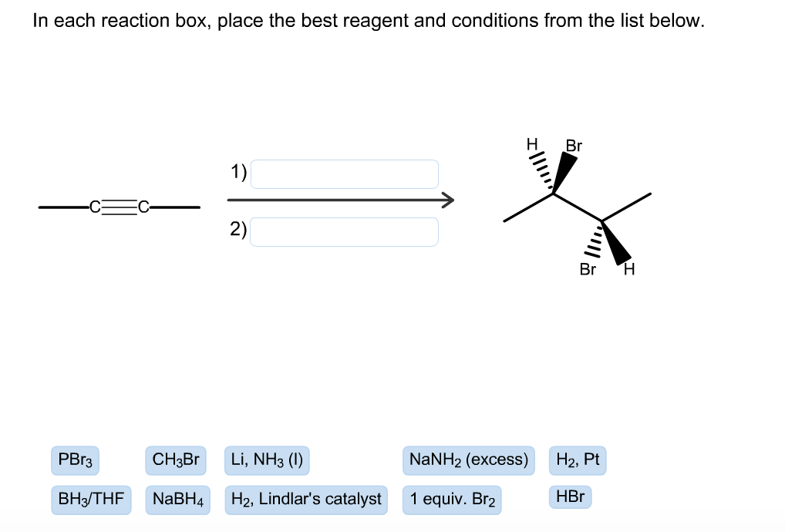Screen dimensions: 785x532
Task: Choose the BH3/THF reagent option
Action: [91, 499]
